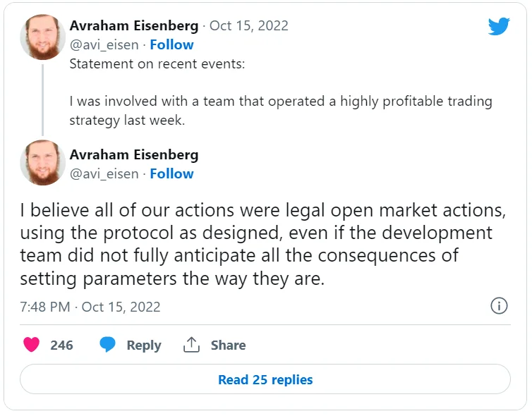Click the top tweet's date, Oct 15, 2022

pyautogui.click(x=249, y=25)
